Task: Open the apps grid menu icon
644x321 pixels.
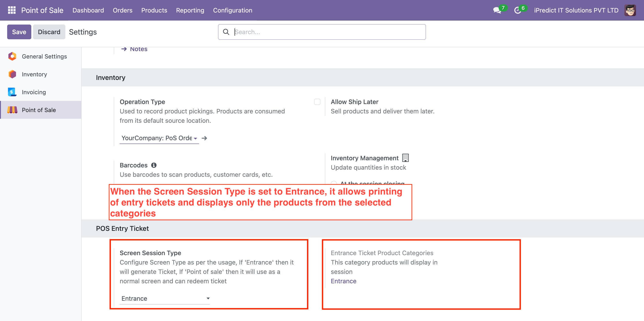Action: [11, 10]
